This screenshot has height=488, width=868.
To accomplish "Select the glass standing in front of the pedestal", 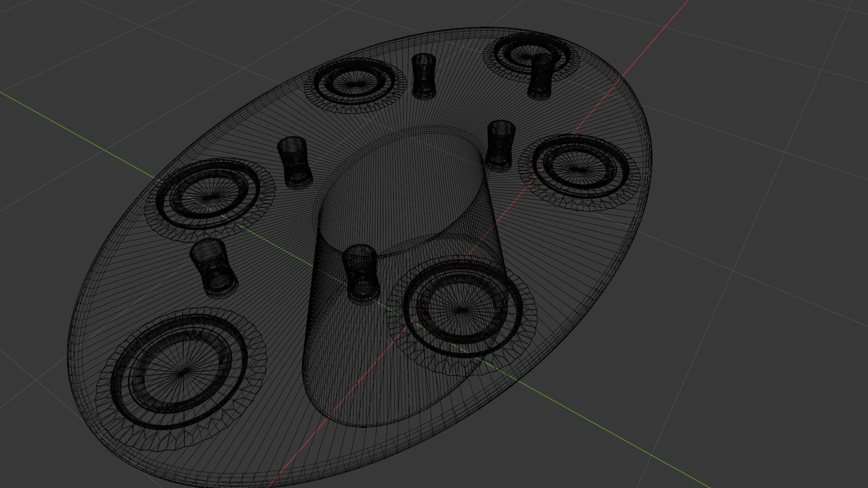I will (360, 274).
